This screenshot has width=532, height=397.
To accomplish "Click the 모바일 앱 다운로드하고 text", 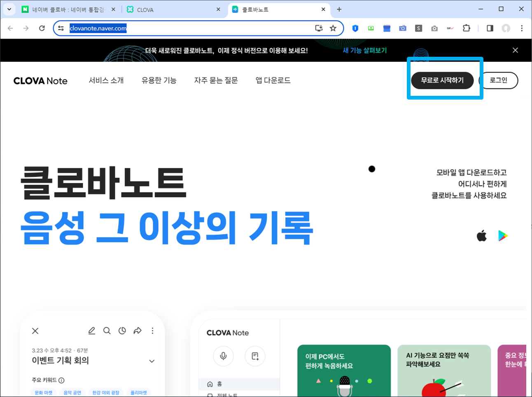I will coord(471,172).
